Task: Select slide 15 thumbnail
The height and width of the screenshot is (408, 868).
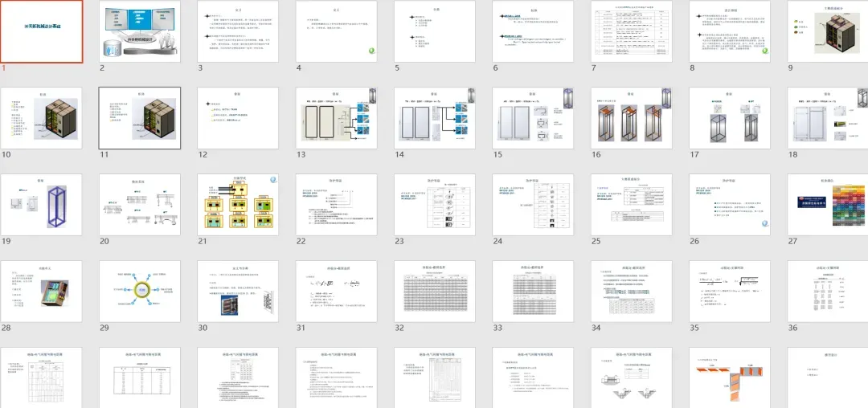Action: 533,118
